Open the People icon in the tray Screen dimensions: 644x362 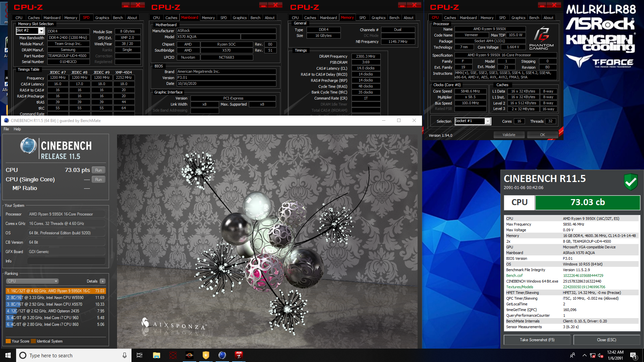(x=573, y=355)
